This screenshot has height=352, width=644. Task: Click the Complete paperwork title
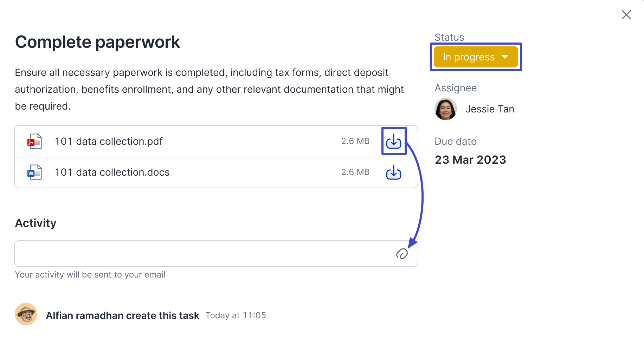coord(97,42)
